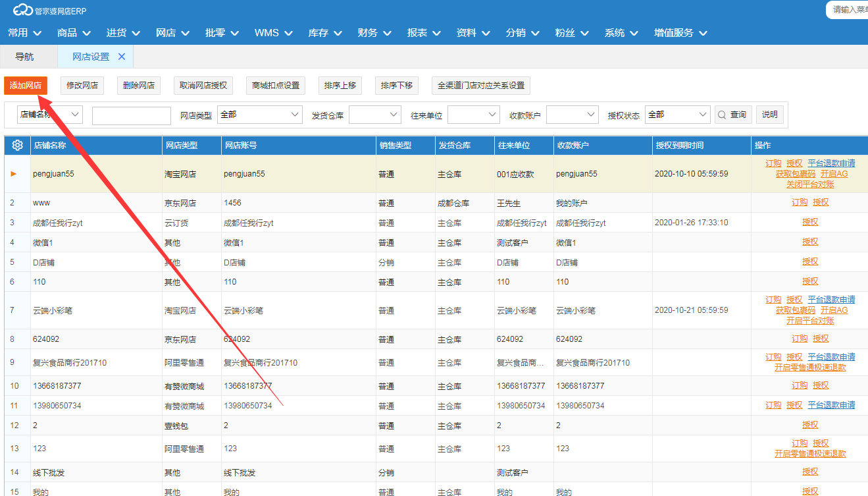
Task: Click 关闭平台对账 link
Action: click(810, 184)
